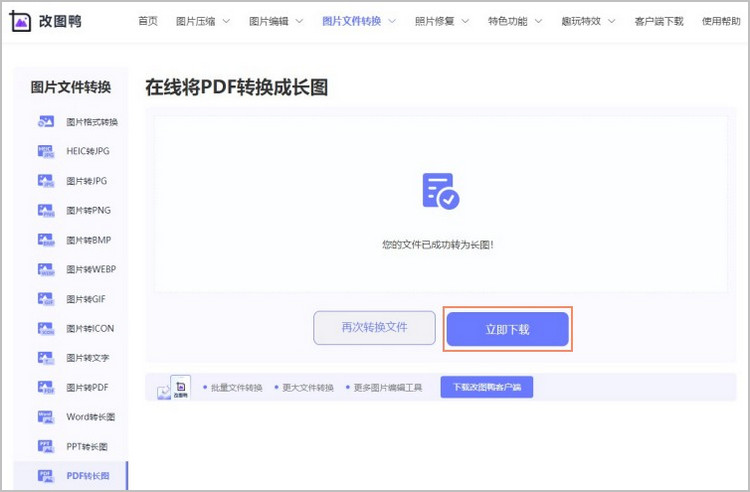Click the 下载改图鸭客户端 button
Screen dimensions: 750x492
tap(486, 387)
